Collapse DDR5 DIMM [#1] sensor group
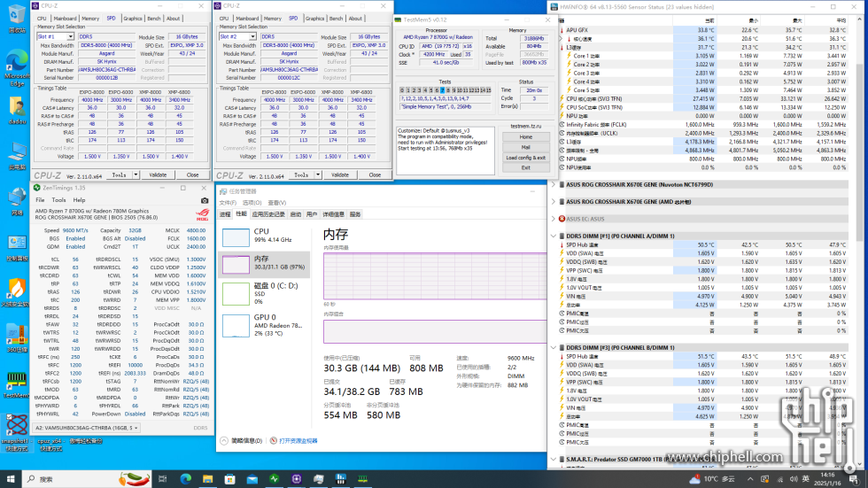The image size is (868, 488). pyautogui.click(x=553, y=236)
